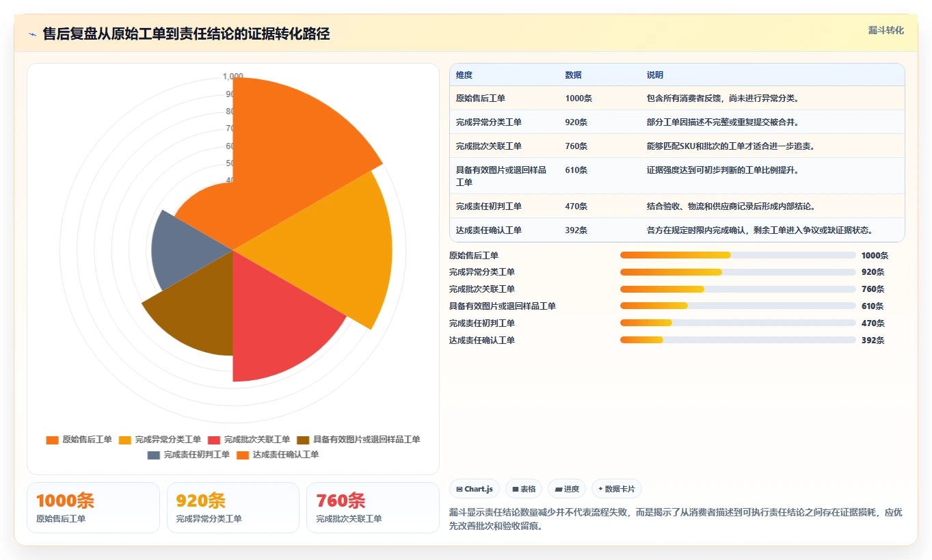932x560 pixels.
Task: Click the summary paragraph starting 漏斗显示责任结论
Action: [676, 520]
